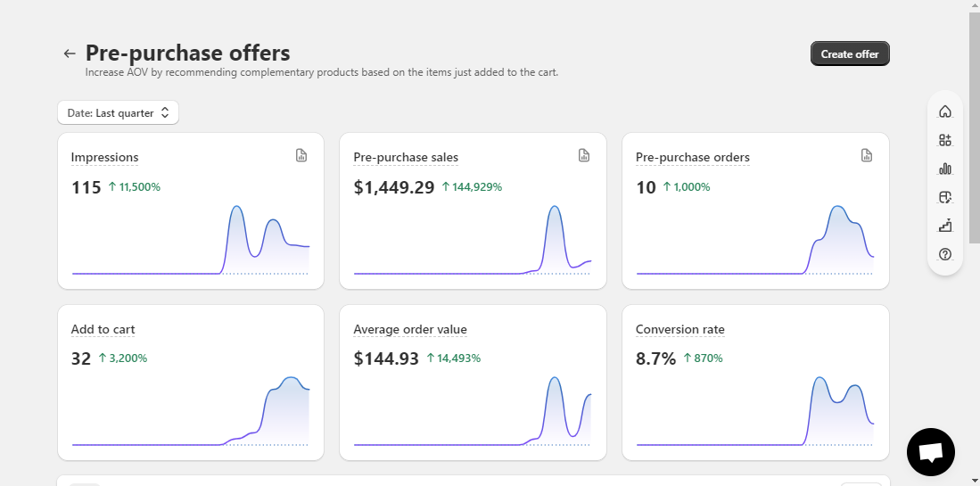Open the live chat bubble
Image resolution: width=980 pixels, height=486 pixels.
[x=931, y=451]
